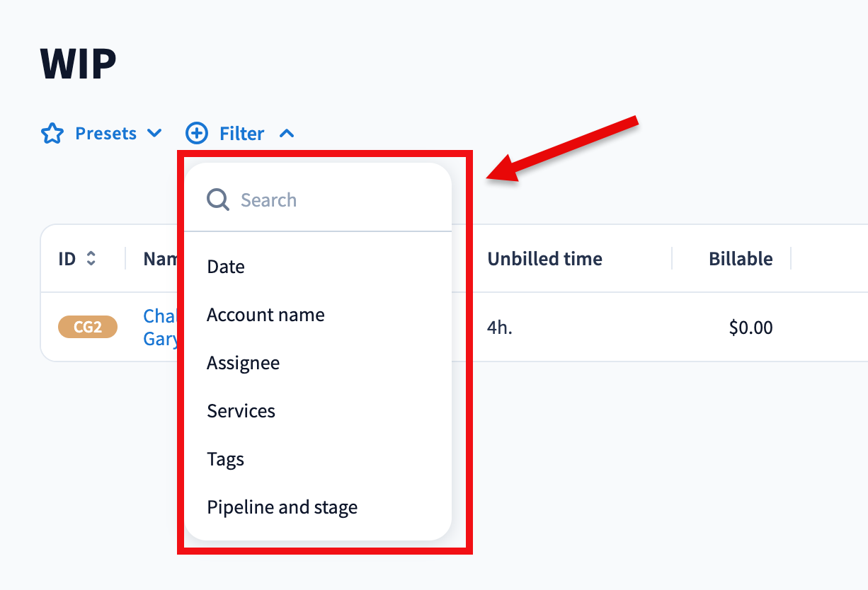Image resolution: width=868 pixels, height=590 pixels.
Task: Select the Pipeline and stage filter
Action: pyautogui.click(x=282, y=507)
